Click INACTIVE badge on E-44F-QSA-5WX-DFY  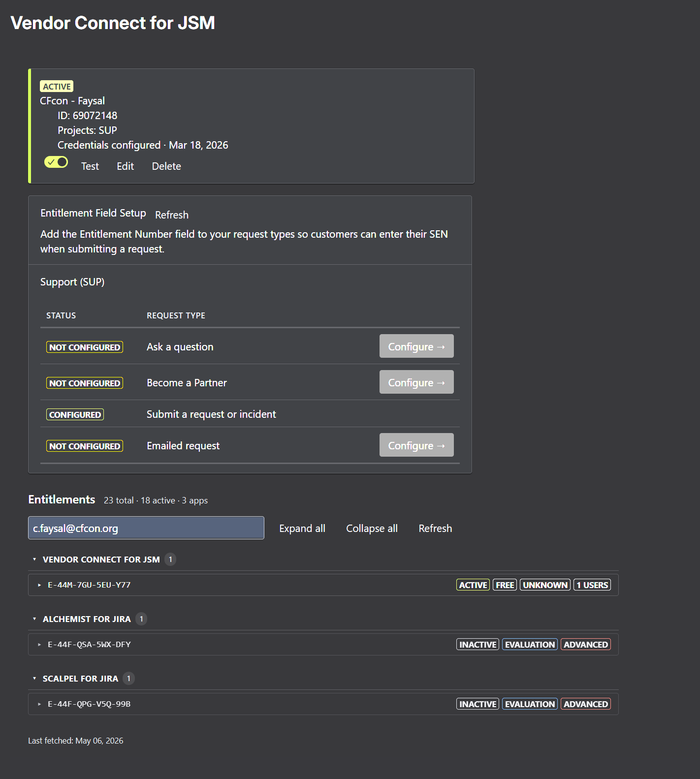coord(477,645)
